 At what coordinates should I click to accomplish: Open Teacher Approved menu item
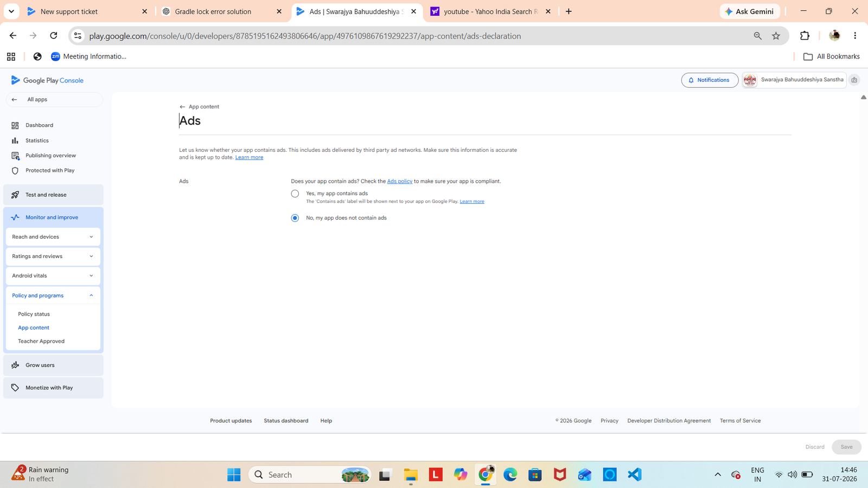pyautogui.click(x=41, y=341)
